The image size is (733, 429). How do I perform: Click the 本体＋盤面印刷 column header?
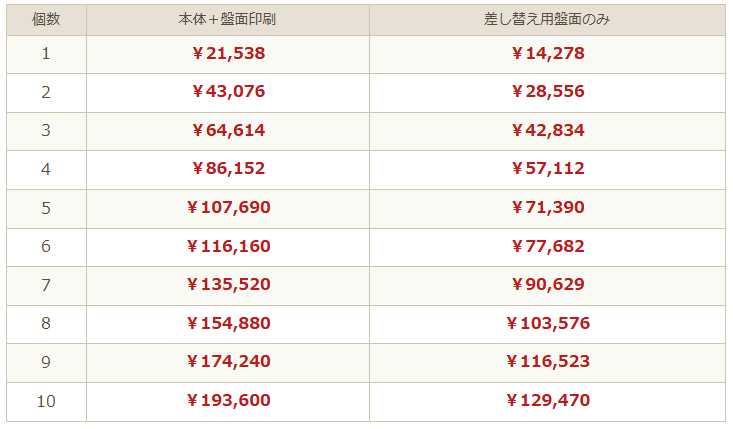228,20
